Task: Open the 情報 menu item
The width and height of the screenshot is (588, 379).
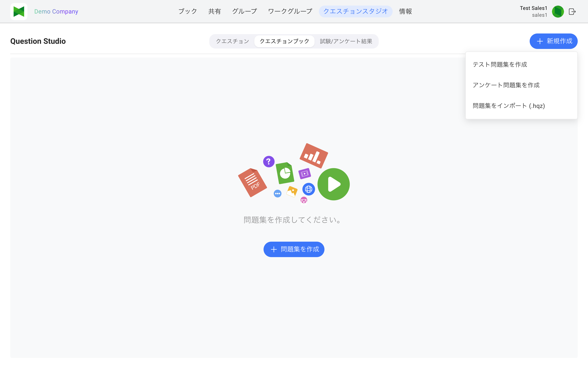Action: [x=405, y=12]
